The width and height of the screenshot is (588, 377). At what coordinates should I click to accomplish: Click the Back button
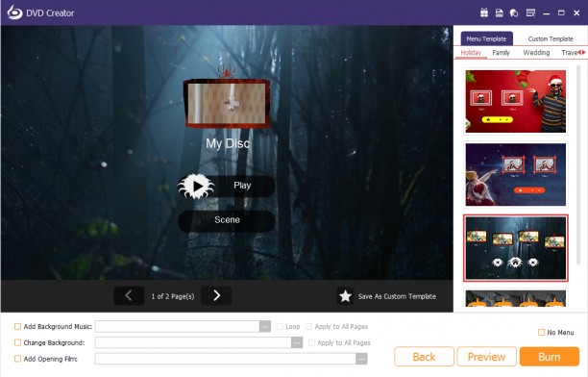point(424,357)
